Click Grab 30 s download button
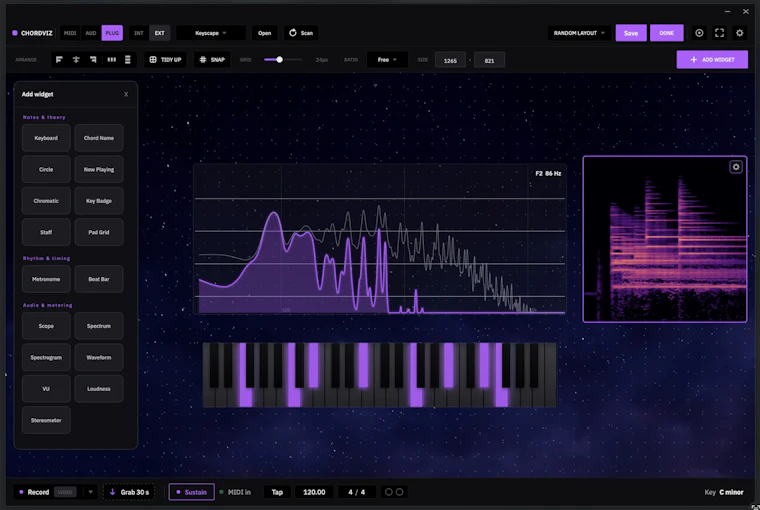760x510 pixels. [x=129, y=492]
